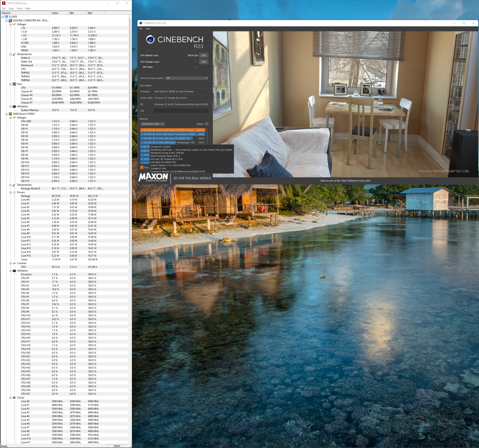Screen dimensions: 479x448
Task: Click the HWMonitor lightning bolt title icon
Action: point(3,3)
